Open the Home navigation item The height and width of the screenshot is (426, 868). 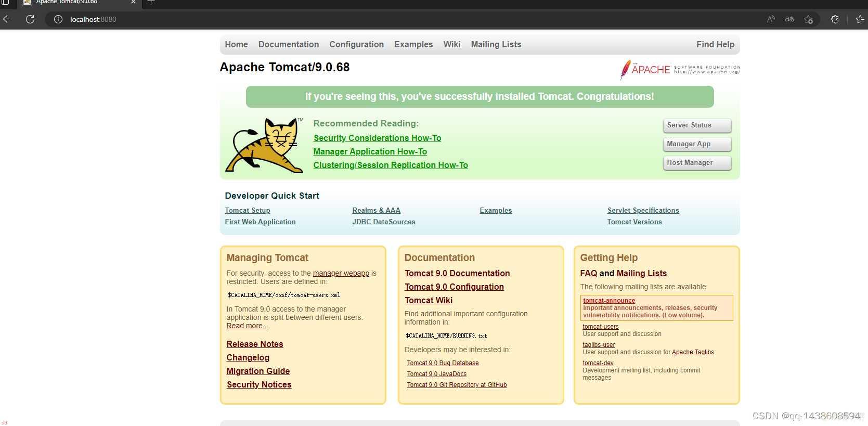(x=236, y=45)
